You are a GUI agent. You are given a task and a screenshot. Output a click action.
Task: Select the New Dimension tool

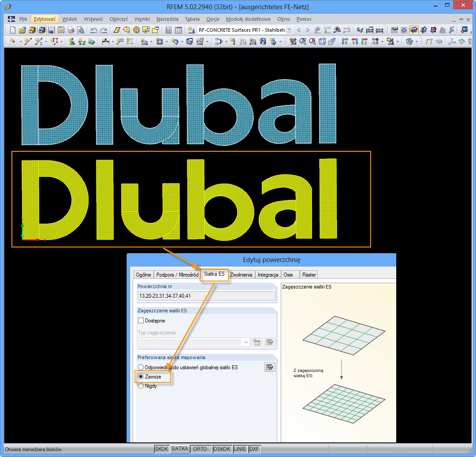(105, 41)
